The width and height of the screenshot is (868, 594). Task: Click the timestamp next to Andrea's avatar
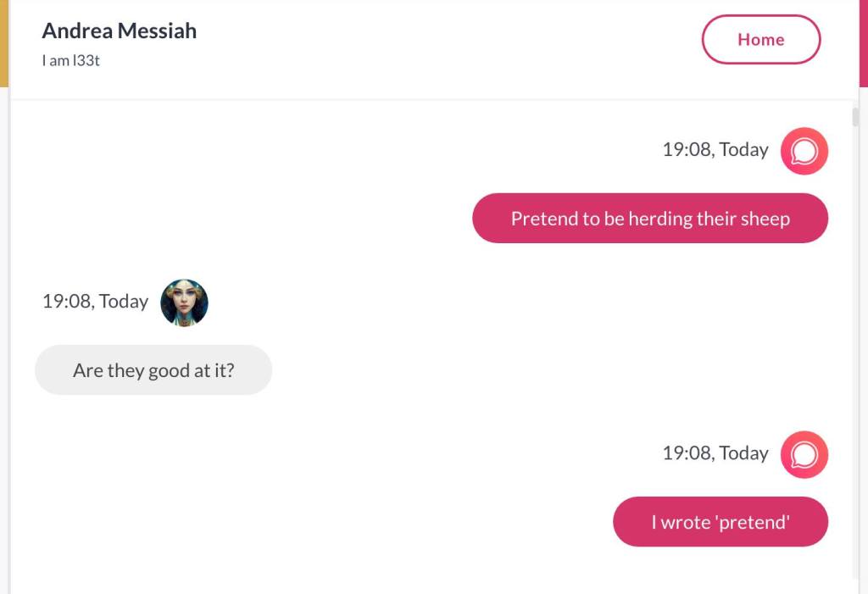(95, 302)
